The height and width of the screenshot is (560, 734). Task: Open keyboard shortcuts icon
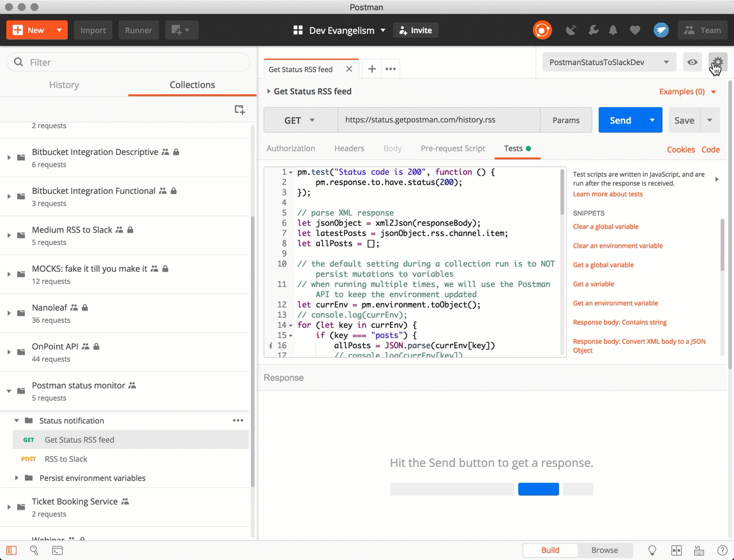(699, 550)
